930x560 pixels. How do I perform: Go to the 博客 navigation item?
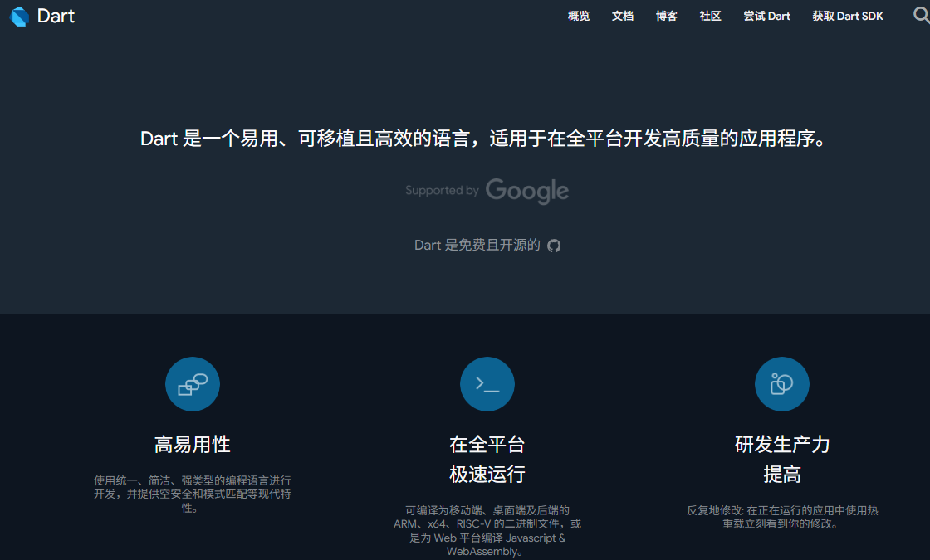tap(666, 16)
